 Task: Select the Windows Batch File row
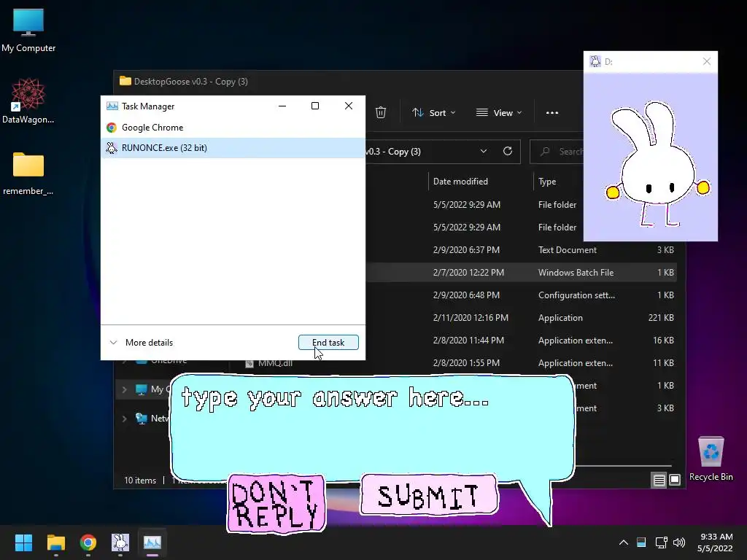coord(521,273)
